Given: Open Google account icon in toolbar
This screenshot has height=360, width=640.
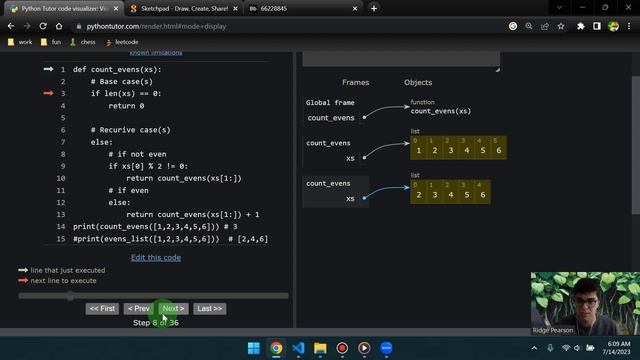Looking at the screenshot, I should point(513,26).
